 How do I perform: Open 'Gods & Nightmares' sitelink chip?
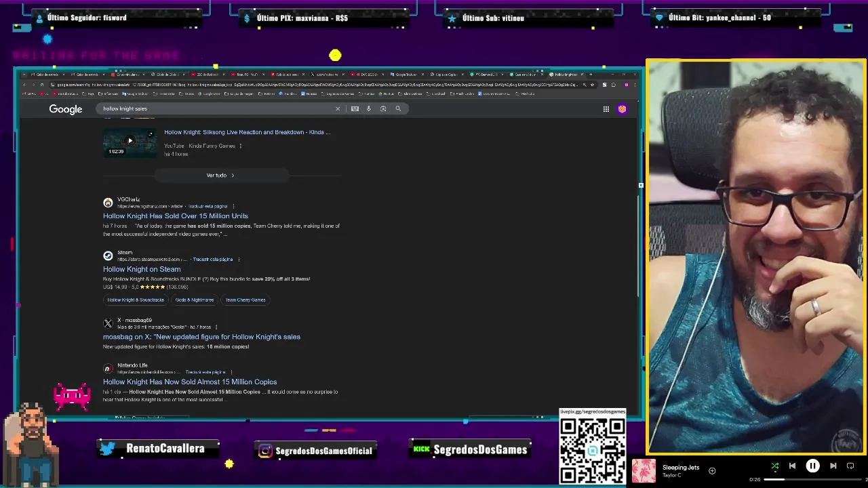tap(195, 300)
